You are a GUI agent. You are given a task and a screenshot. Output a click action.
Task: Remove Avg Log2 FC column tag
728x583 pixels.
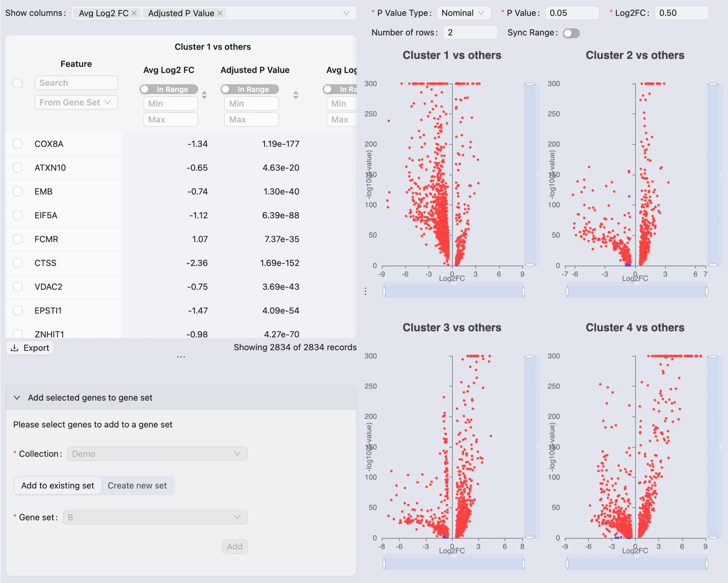click(134, 13)
